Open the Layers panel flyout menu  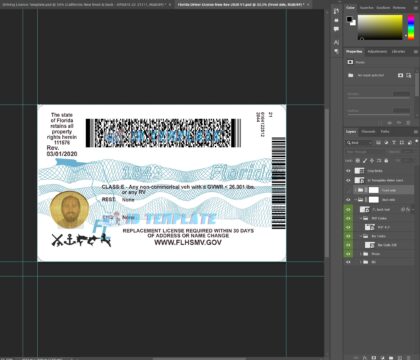tap(416, 132)
